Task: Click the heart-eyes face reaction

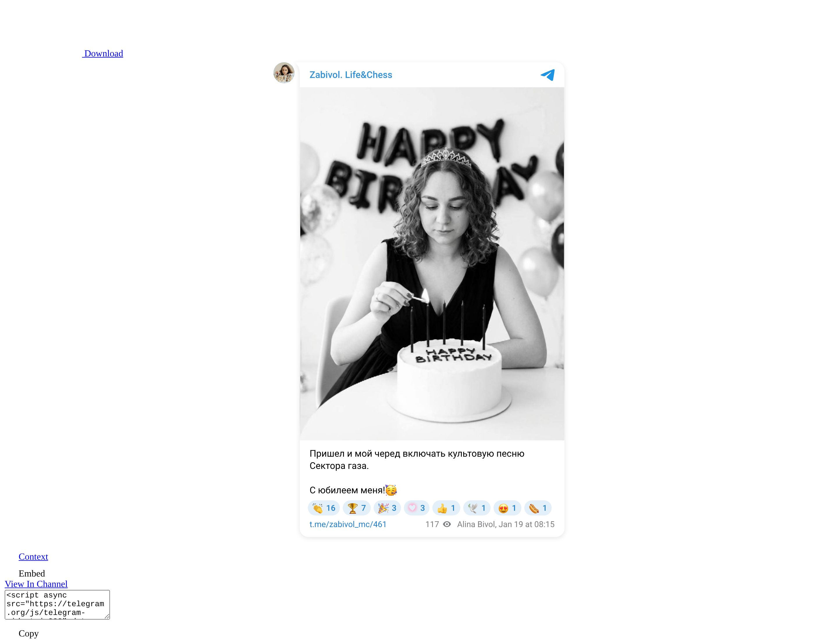Action: (x=507, y=508)
